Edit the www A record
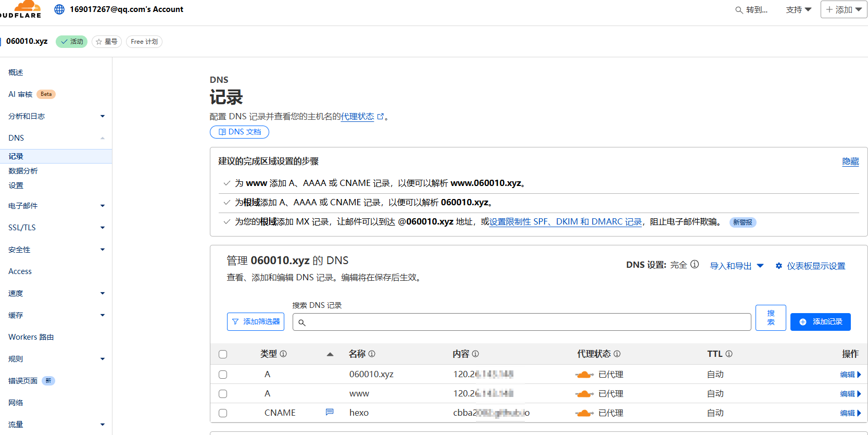The height and width of the screenshot is (435, 868). point(851,394)
